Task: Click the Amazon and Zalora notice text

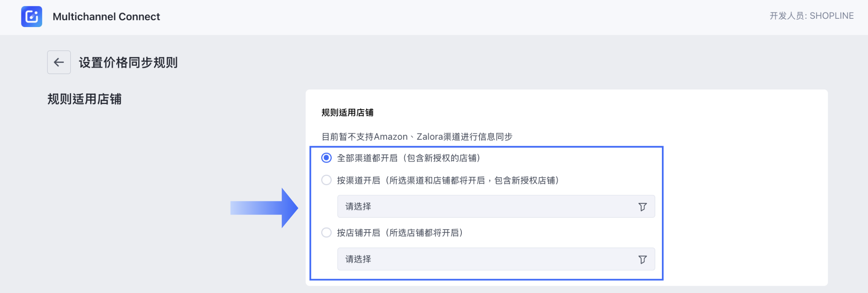Action: click(417, 137)
